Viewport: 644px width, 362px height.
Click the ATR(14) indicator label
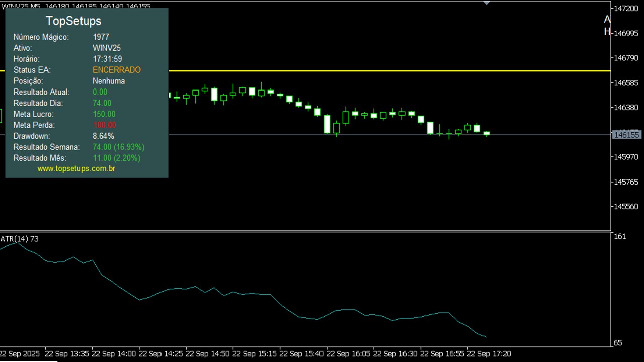coord(19,239)
